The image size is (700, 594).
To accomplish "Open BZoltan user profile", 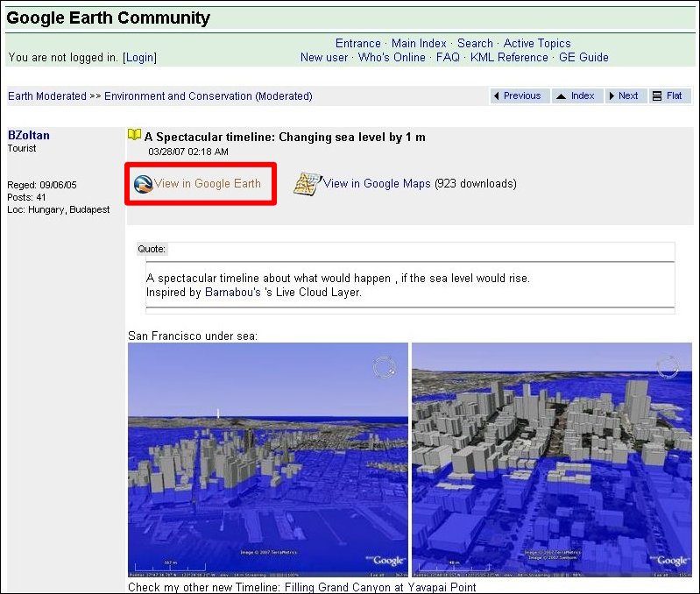I will 29,135.
